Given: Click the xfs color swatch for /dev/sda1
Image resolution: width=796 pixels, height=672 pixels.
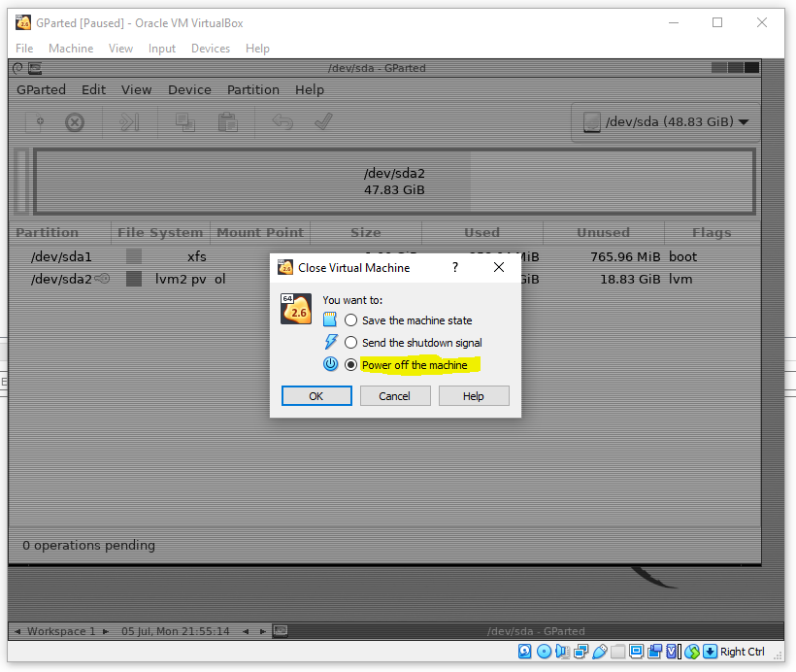Looking at the screenshot, I should (x=134, y=256).
